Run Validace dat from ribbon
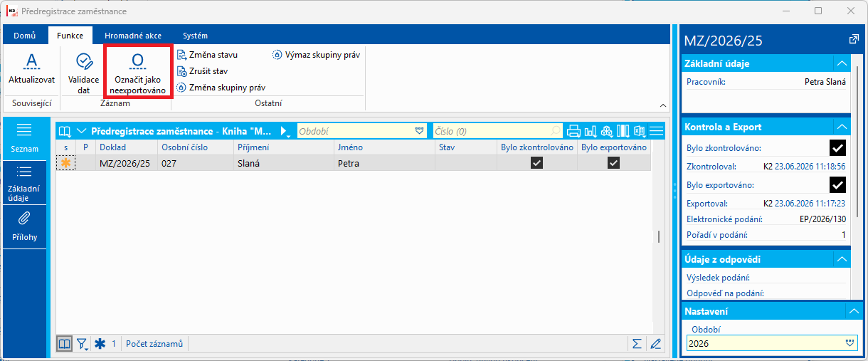 tap(83, 73)
